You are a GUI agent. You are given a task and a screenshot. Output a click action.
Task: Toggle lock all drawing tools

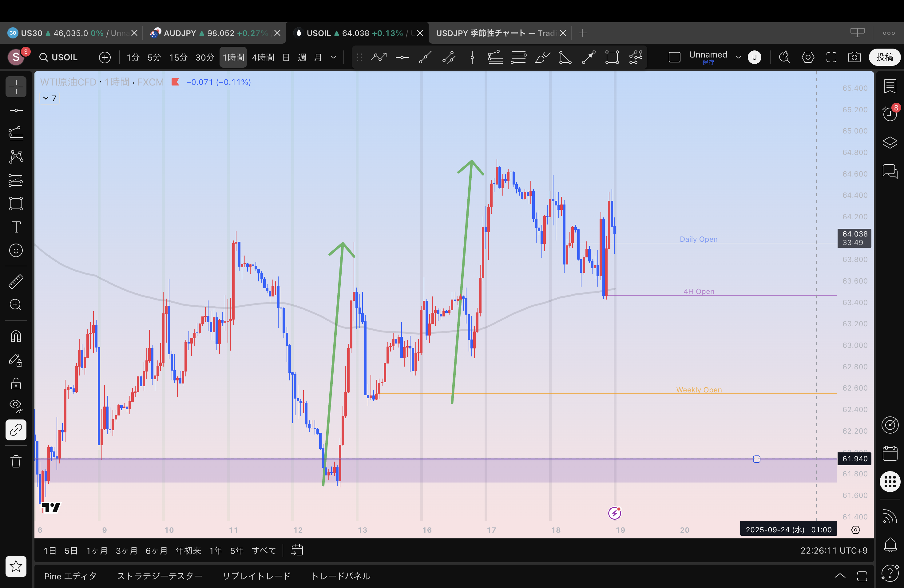(16, 383)
